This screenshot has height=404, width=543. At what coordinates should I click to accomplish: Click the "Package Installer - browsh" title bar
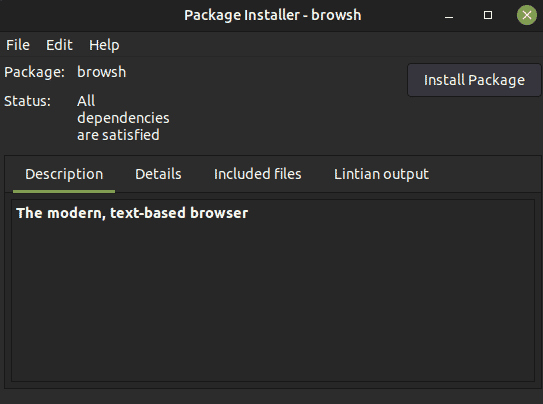pos(273,15)
